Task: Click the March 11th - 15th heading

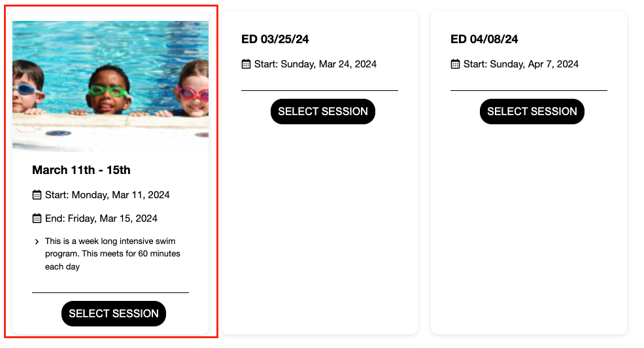Action: (x=81, y=170)
